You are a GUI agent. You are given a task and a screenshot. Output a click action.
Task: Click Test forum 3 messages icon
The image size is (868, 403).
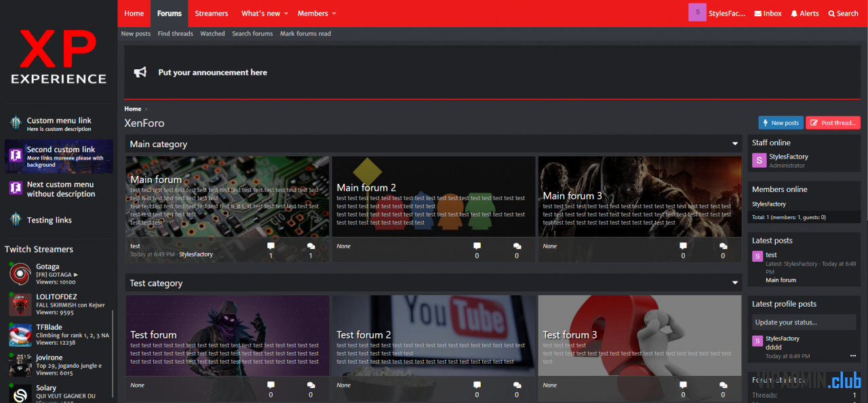723,385
